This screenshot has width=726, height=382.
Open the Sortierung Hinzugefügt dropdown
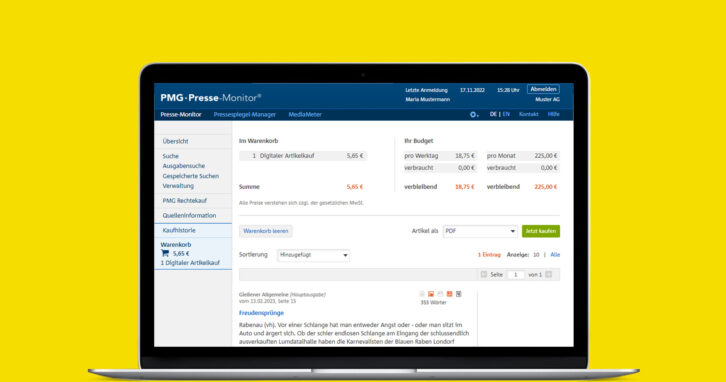tap(313, 255)
